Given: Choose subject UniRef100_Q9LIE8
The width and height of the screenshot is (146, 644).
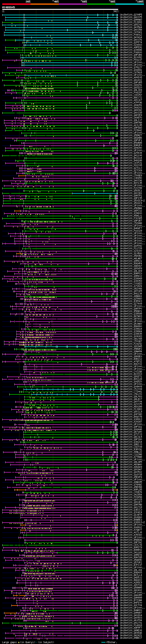Looking at the screenshot, I should 131,90.
